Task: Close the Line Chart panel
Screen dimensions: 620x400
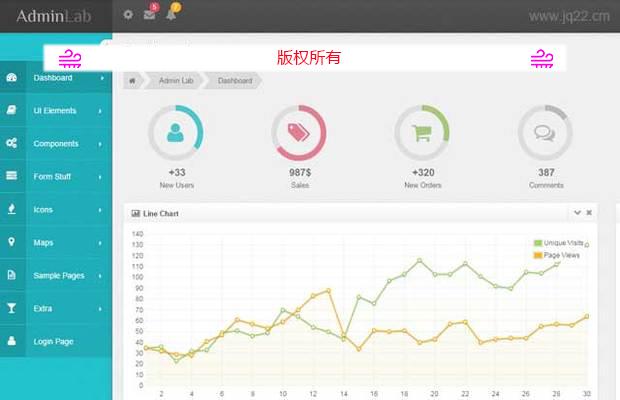Action: [589, 213]
